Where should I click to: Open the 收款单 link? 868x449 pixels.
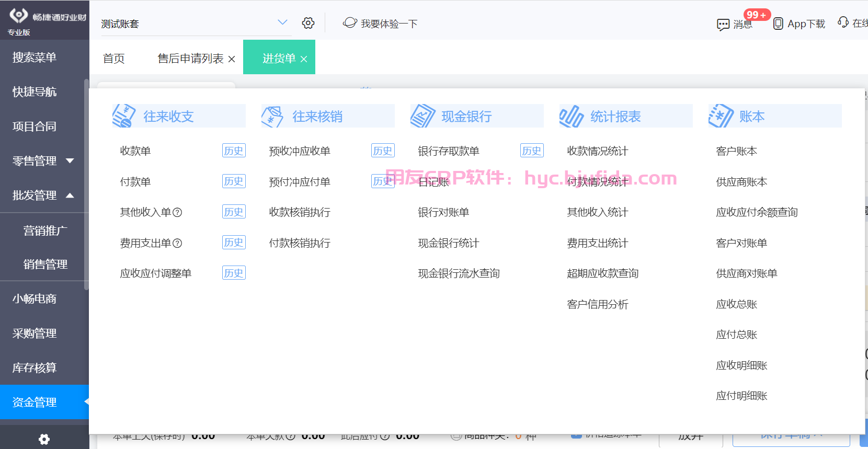pos(135,151)
